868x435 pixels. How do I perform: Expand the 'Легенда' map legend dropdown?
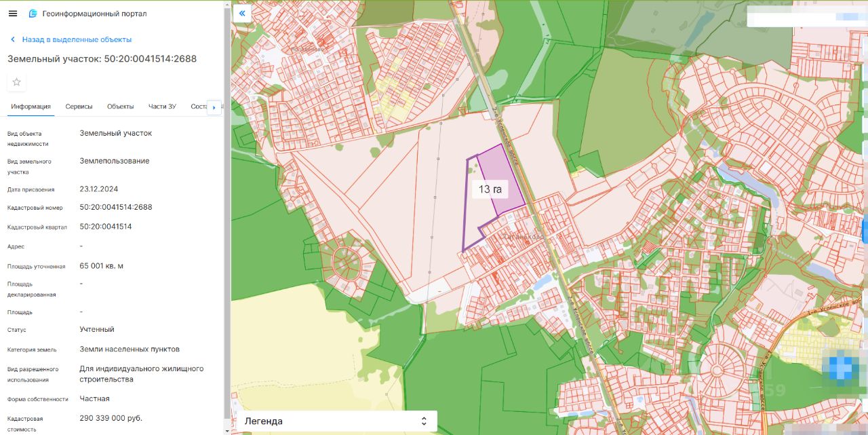click(x=337, y=421)
